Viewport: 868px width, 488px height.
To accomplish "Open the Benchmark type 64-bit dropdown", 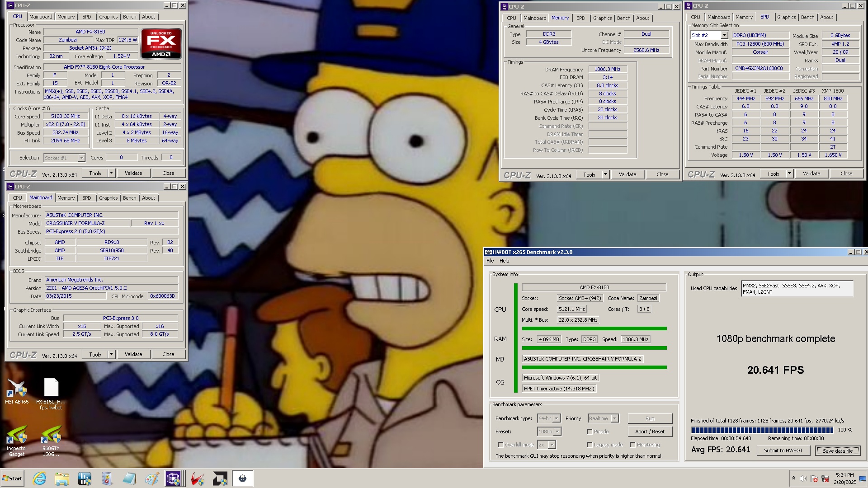I will point(549,418).
